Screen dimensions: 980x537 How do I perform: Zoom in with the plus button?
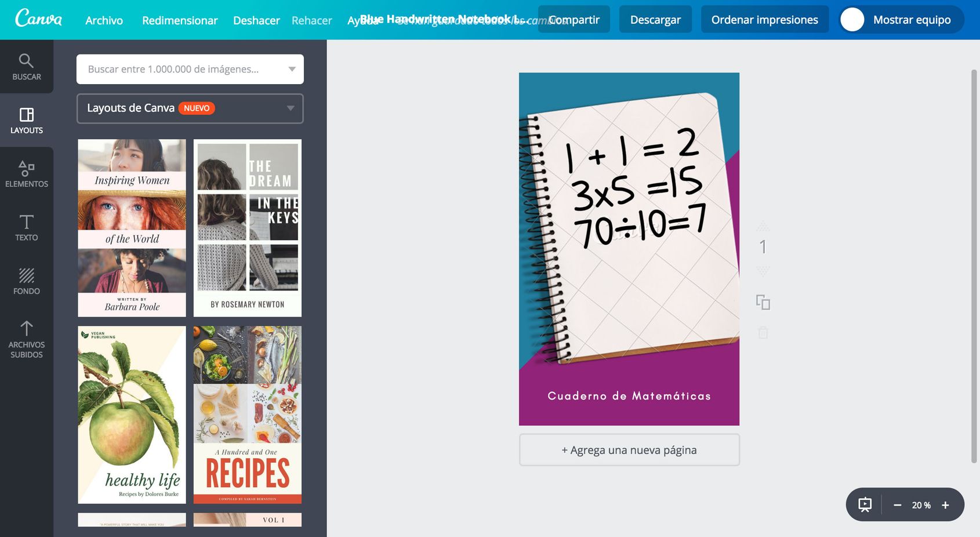(x=945, y=505)
